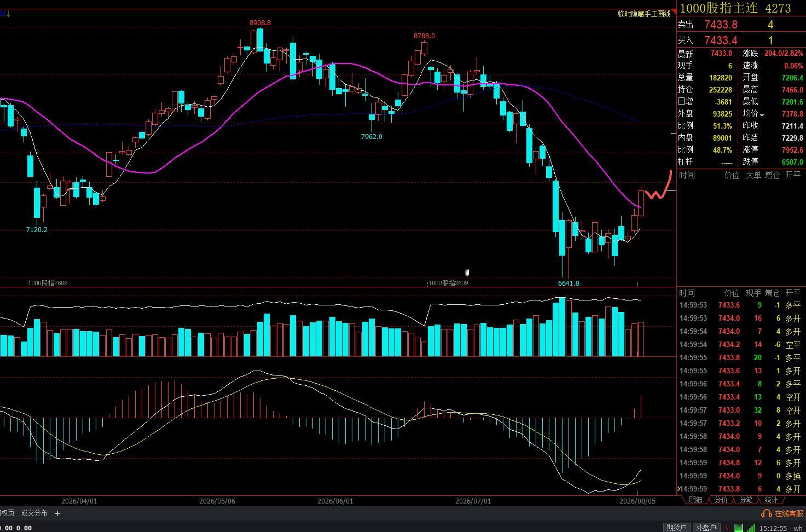Switch to the 分笔 tab
The width and height of the screenshot is (806, 532).
click(746, 500)
